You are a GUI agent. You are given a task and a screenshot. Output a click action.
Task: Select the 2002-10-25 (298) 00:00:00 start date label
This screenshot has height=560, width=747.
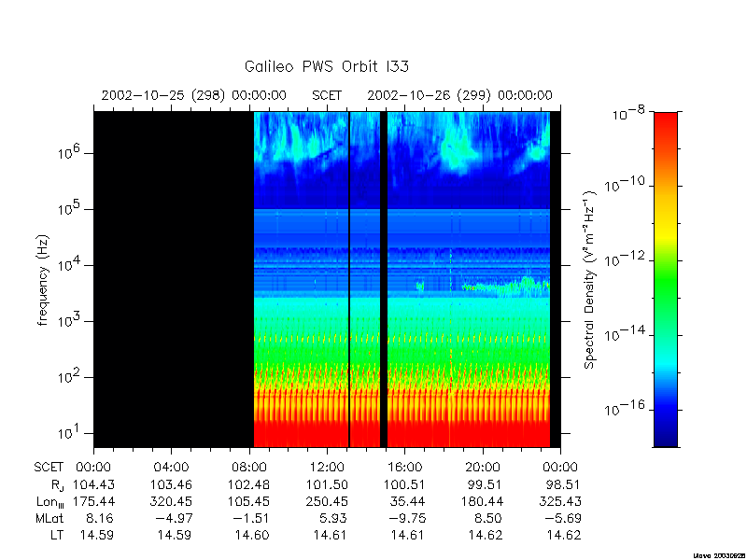(x=194, y=95)
